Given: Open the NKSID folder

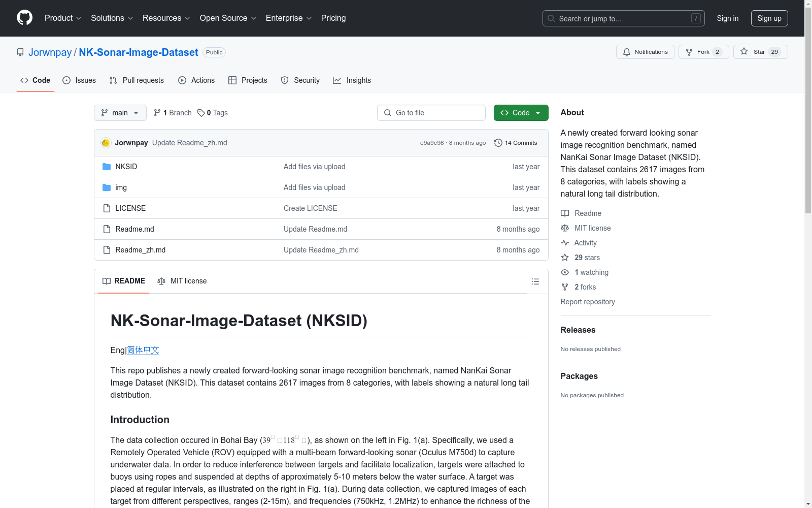Looking at the screenshot, I should (126, 167).
